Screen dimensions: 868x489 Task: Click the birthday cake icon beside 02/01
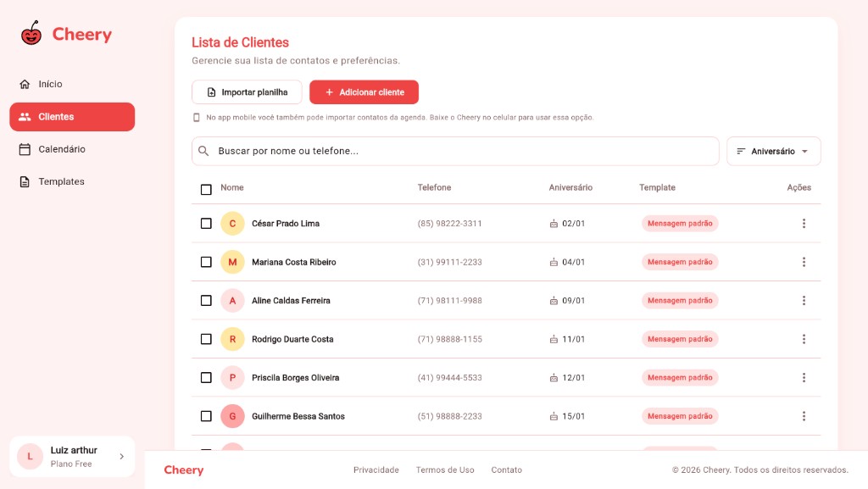(554, 224)
